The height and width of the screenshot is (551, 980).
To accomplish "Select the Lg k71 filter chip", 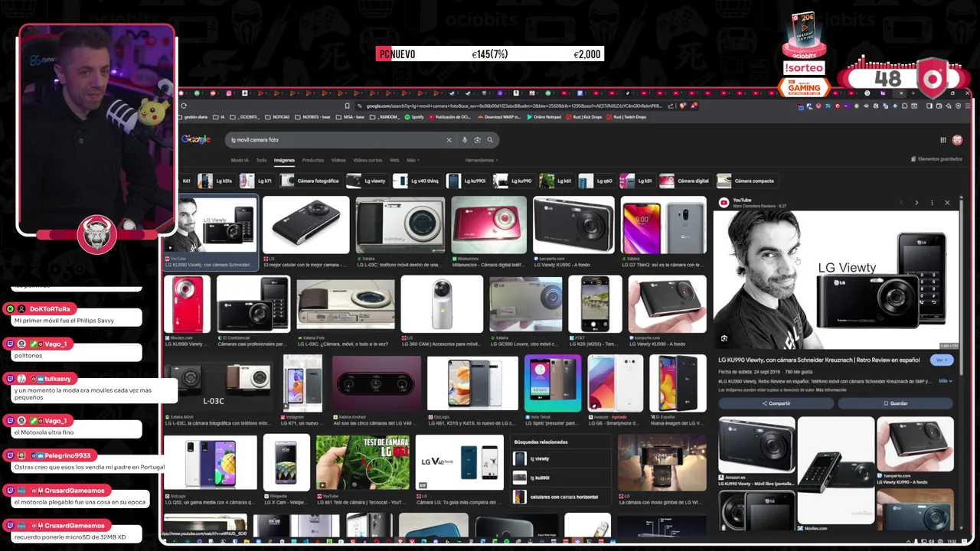I will (x=256, y=181).
